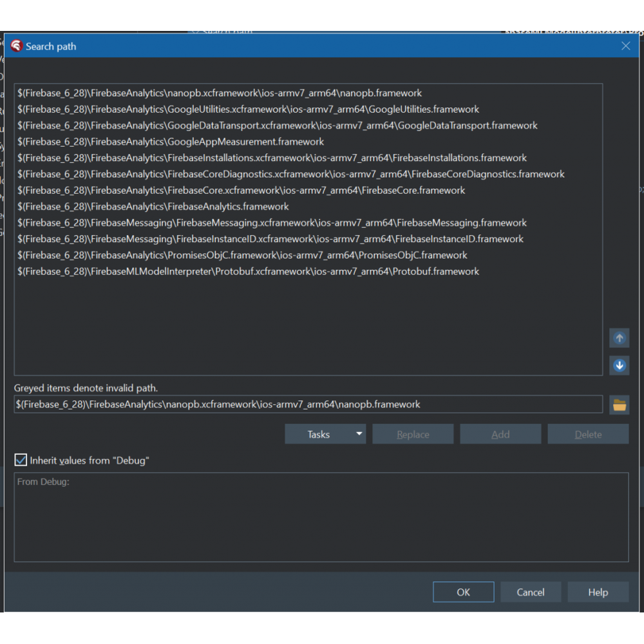644x644 pixels.
Task: Expand the Tasks dropdown arrow
Action: tap(359, 434)
